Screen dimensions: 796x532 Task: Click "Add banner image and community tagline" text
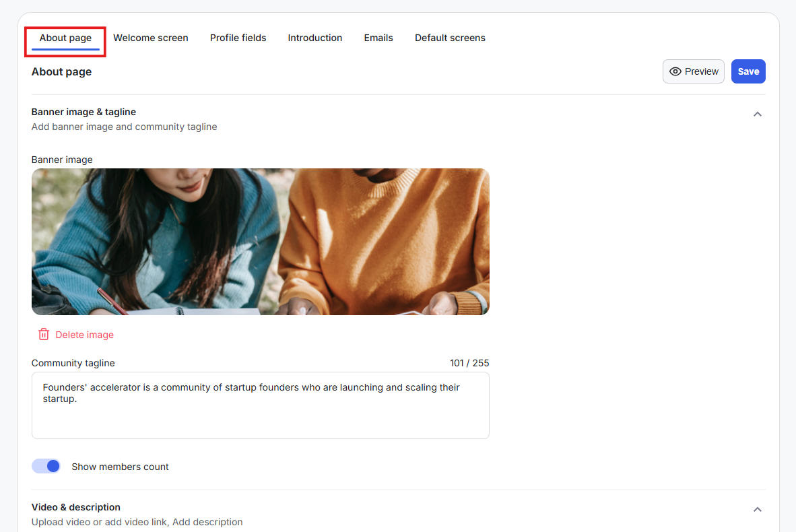point(125,127)
